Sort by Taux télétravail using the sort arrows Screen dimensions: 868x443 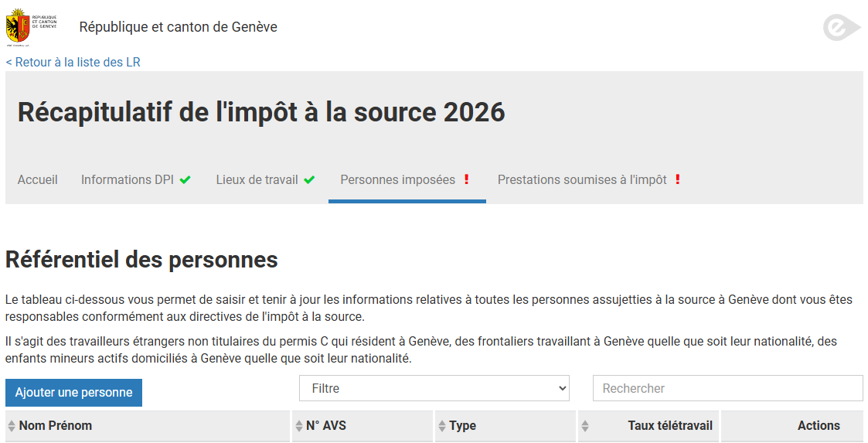585,426
